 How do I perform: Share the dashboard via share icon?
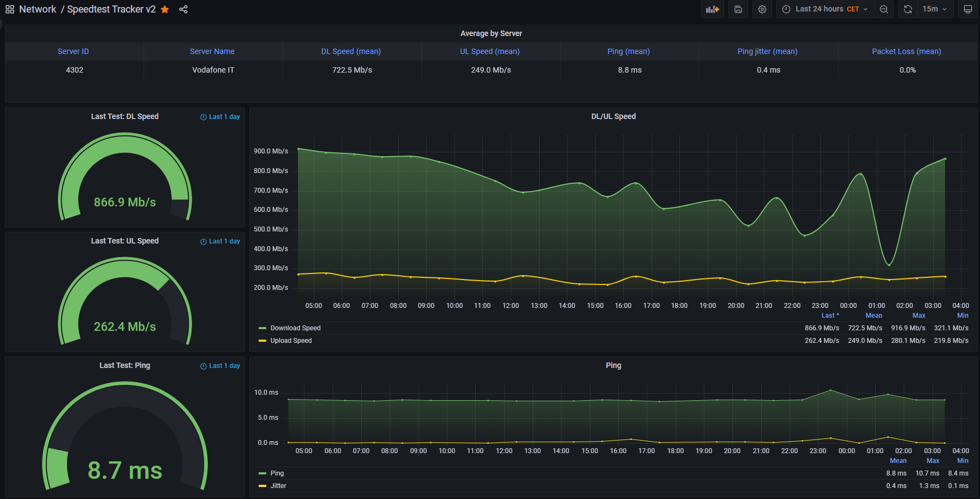click(183, 9)
